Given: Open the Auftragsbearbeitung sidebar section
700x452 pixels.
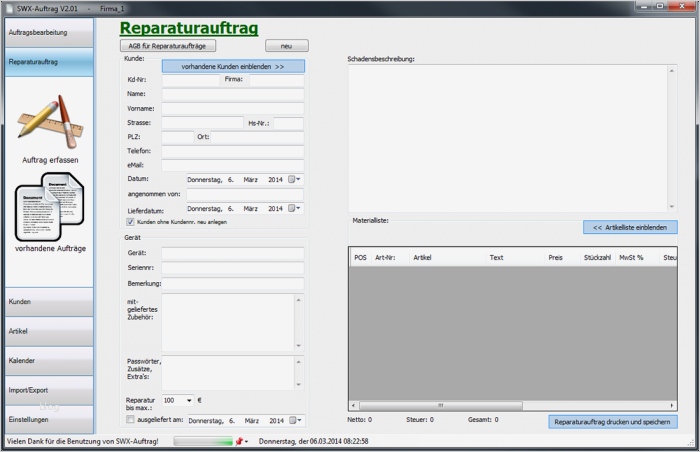Looking at the screenshot, I should (x=49, y=33).
